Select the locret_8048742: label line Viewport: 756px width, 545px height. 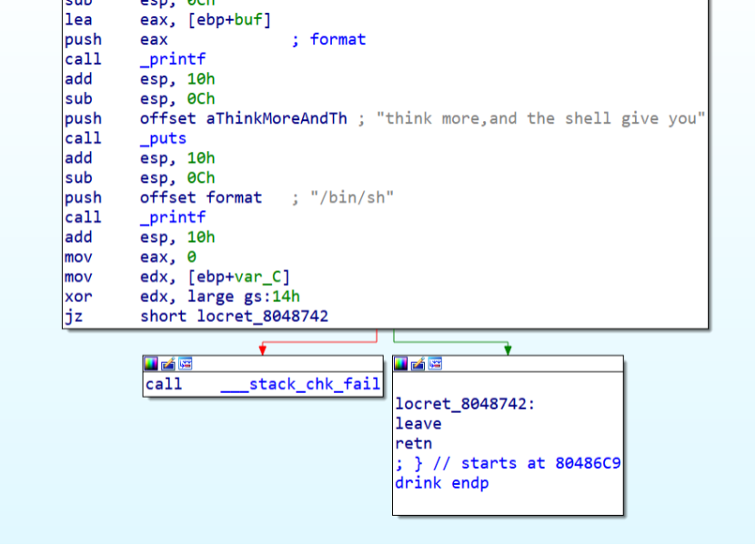click(465, 404)
